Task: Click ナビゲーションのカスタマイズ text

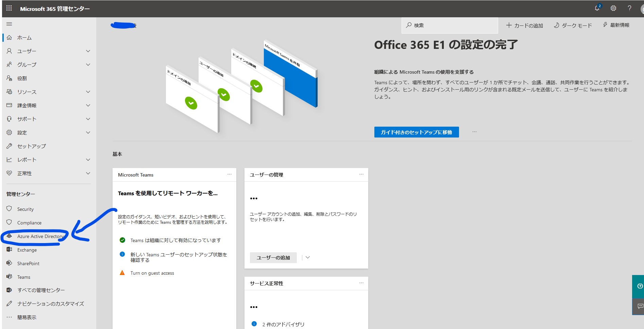Action: pyautogui.click(x=51, y=304)
